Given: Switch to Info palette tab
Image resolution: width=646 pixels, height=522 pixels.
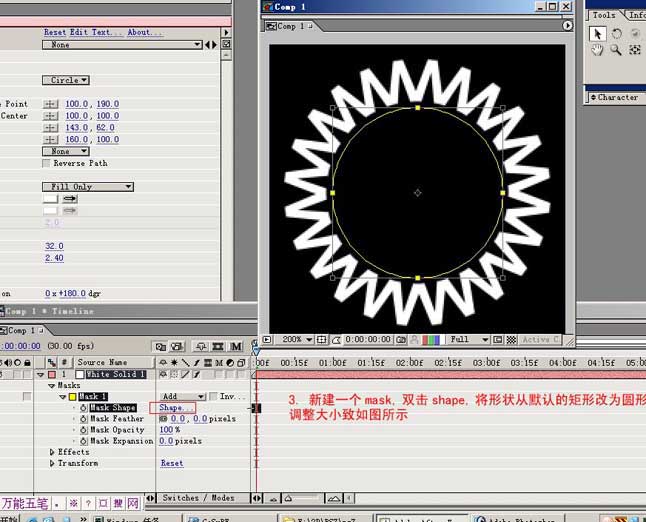Looking at the screenshot, I should point(637,15).
